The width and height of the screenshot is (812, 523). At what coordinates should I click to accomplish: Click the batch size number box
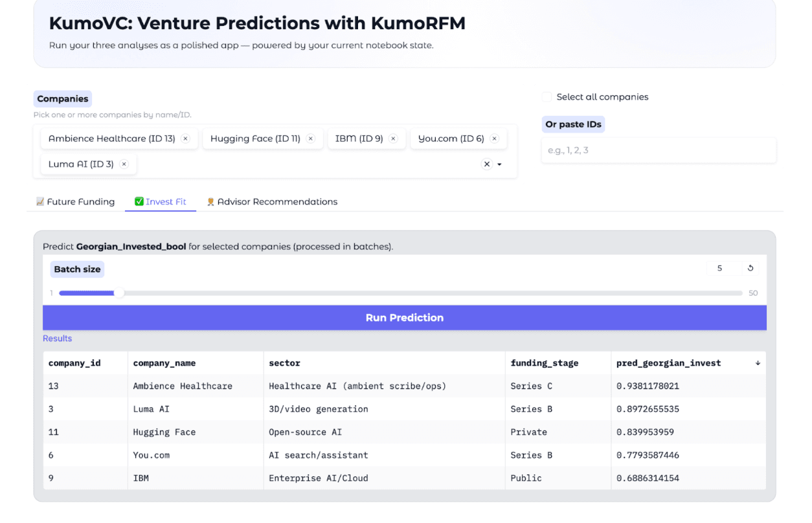[x=723, y=268]
